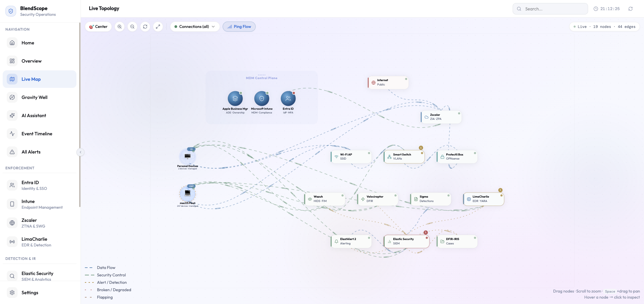Select the Protectli Box OPNsense node
Screen dimensions: 644x304
point(457,157)
